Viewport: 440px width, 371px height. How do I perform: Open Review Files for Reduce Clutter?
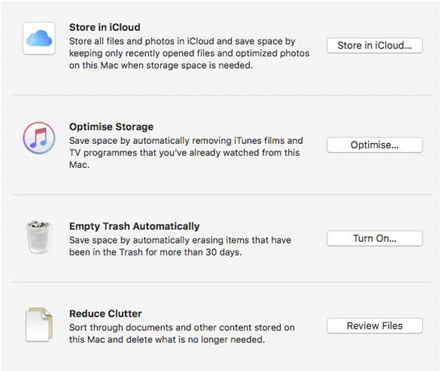(375, 326)
